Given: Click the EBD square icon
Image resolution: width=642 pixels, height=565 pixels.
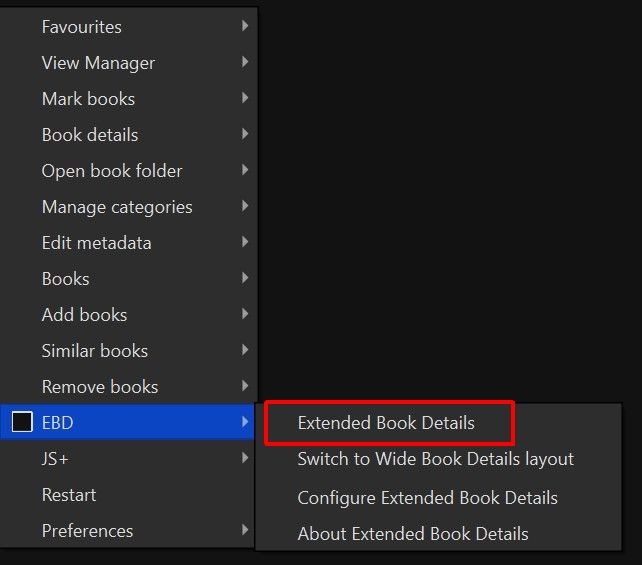Looking at the screenshot, I should coord(22,423).
